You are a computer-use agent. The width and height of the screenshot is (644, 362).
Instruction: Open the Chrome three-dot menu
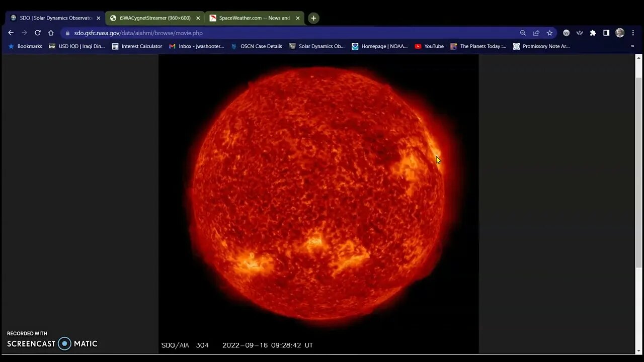633,33
